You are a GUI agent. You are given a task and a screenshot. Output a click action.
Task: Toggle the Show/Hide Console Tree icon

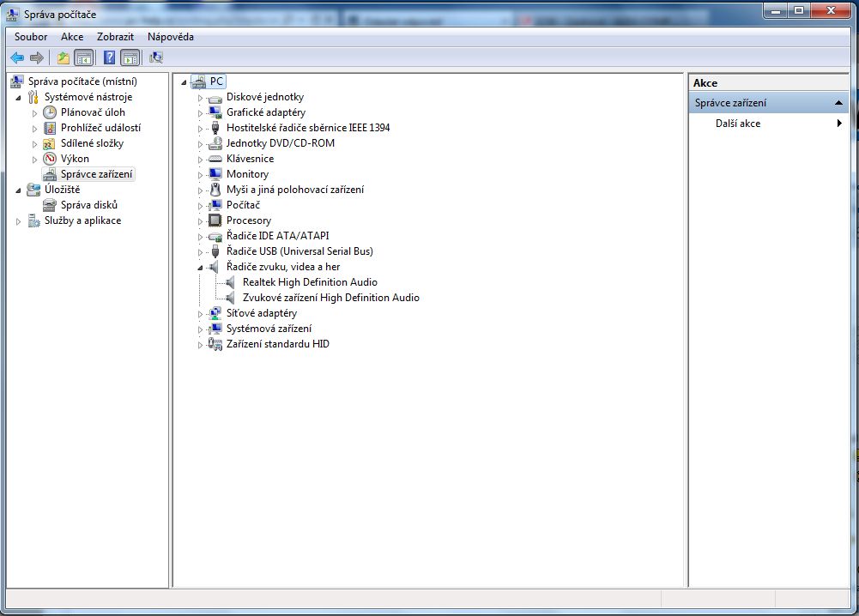tap(84, 57)
